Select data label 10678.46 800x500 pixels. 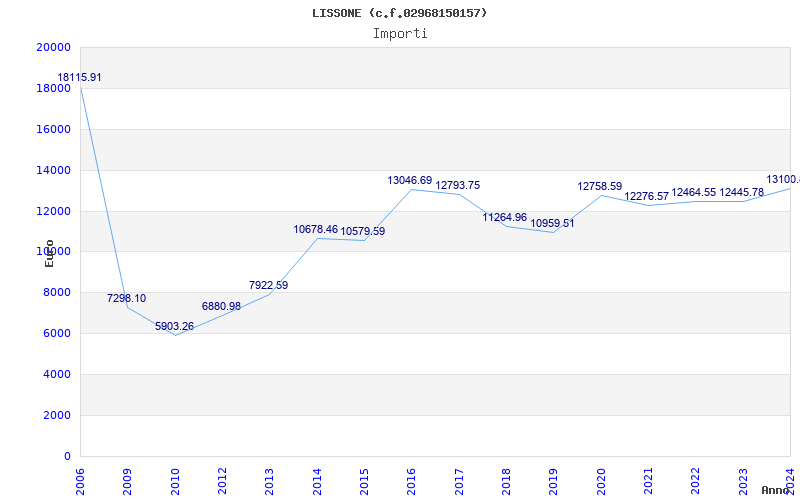click(x=315, y=230)
